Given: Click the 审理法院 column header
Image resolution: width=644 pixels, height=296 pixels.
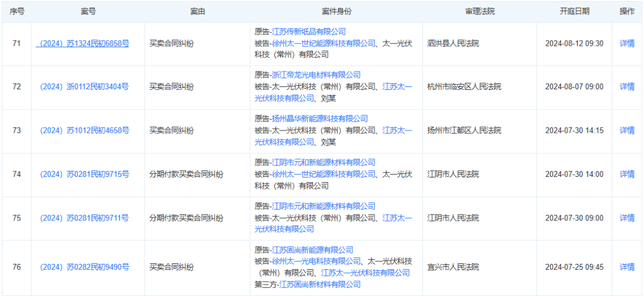Looking at the screenshot, I should click(479, 11).
